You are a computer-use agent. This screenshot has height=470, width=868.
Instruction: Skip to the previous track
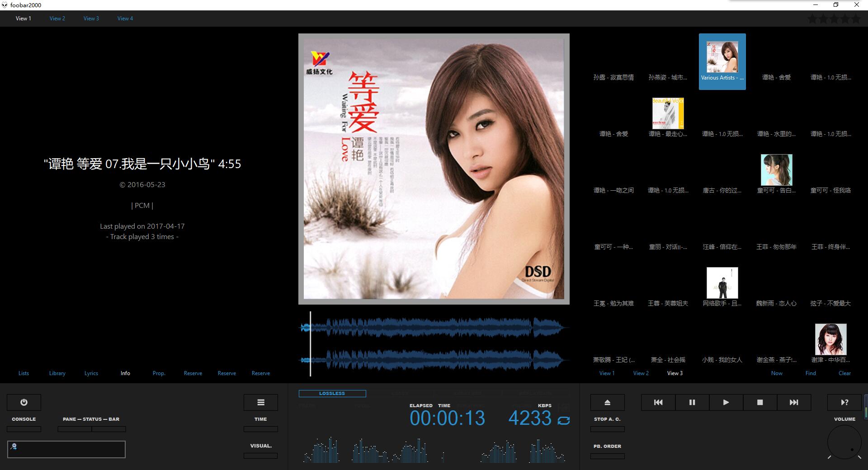click(x=658, y=402)
